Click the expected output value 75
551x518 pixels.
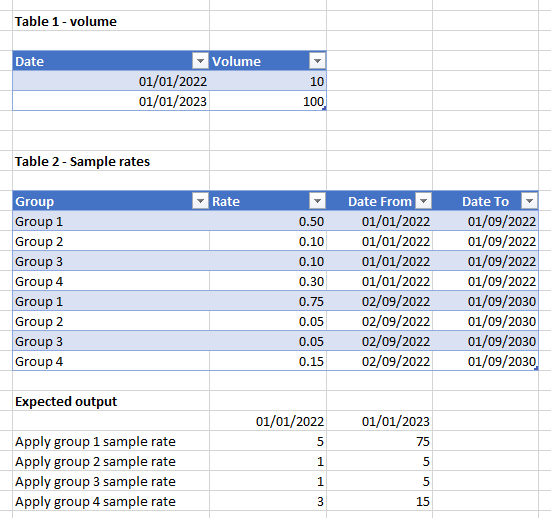click(x=380, y=441)
